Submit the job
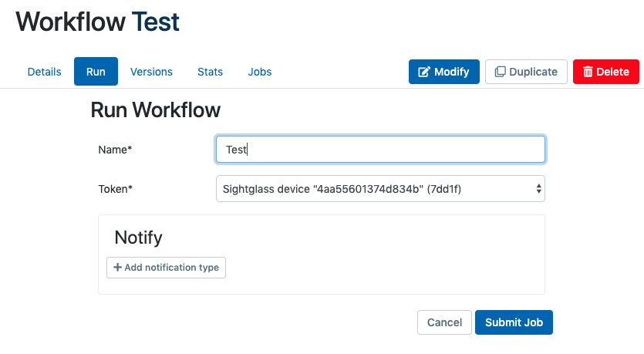Viewport: 644px width, 354px height. pos(514,322)
